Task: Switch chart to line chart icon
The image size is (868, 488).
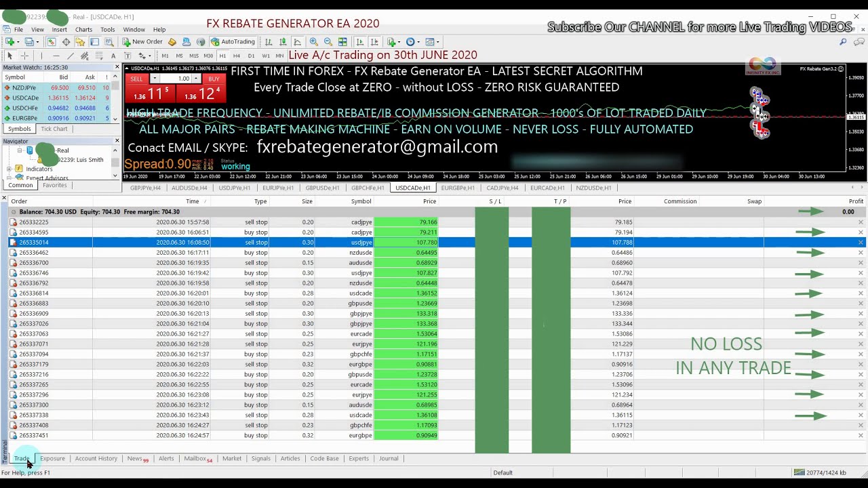Action: (297, 41)
